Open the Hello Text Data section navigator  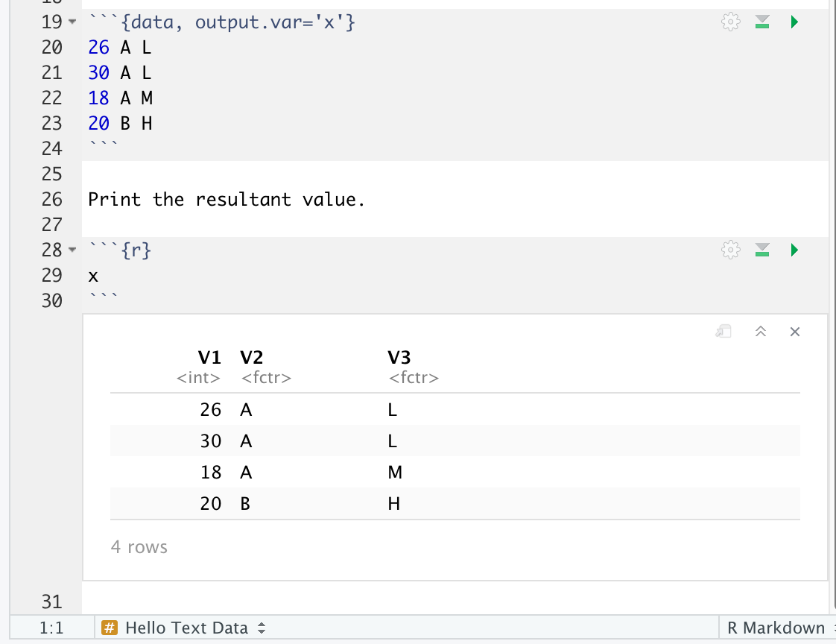186,628
